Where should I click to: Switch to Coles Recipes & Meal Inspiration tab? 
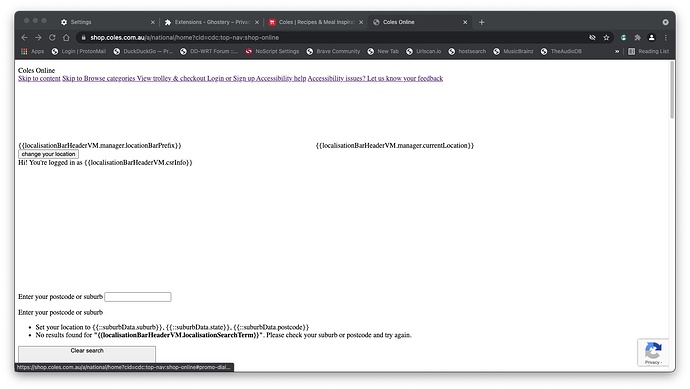pyautogui.click(x=316, y=22)
